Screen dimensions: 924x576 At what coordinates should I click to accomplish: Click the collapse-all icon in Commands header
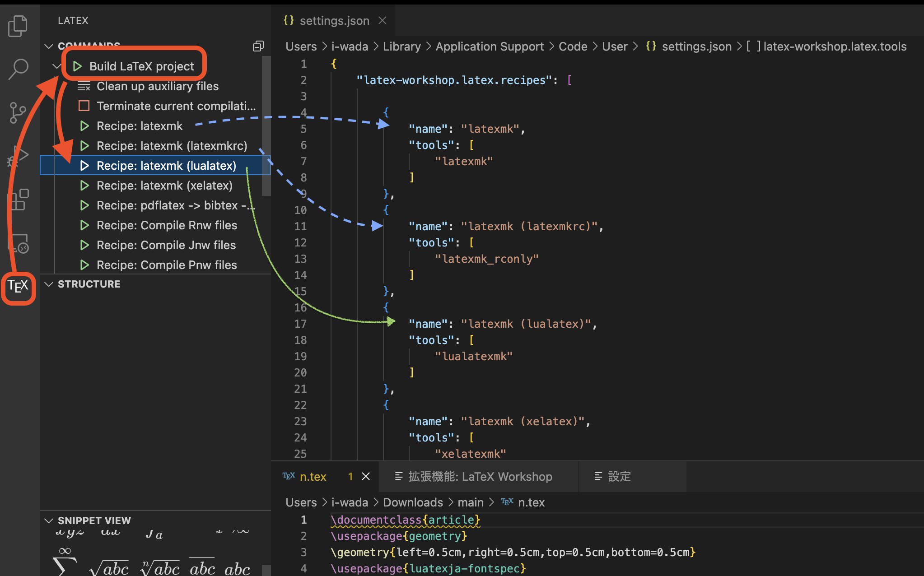coord(258,46)
